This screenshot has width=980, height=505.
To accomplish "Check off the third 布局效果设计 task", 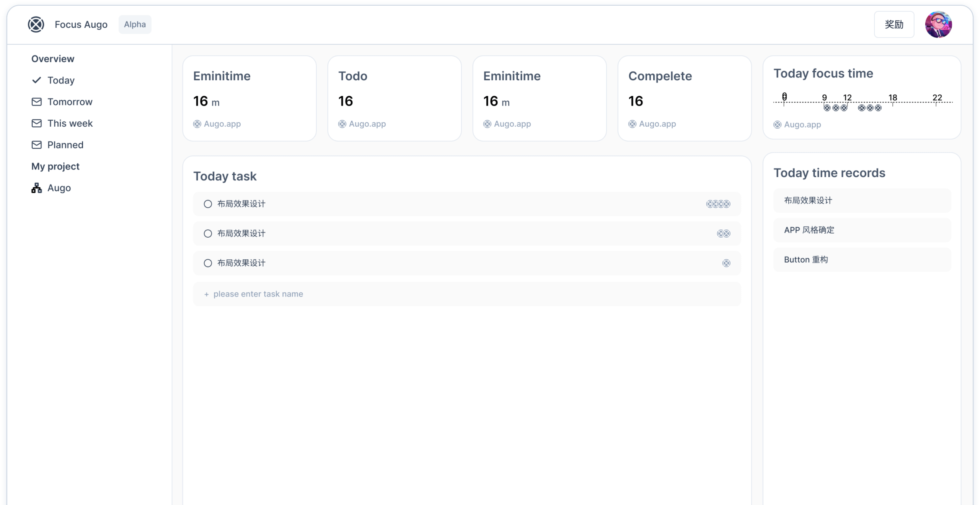I will (x=208, y=263).
